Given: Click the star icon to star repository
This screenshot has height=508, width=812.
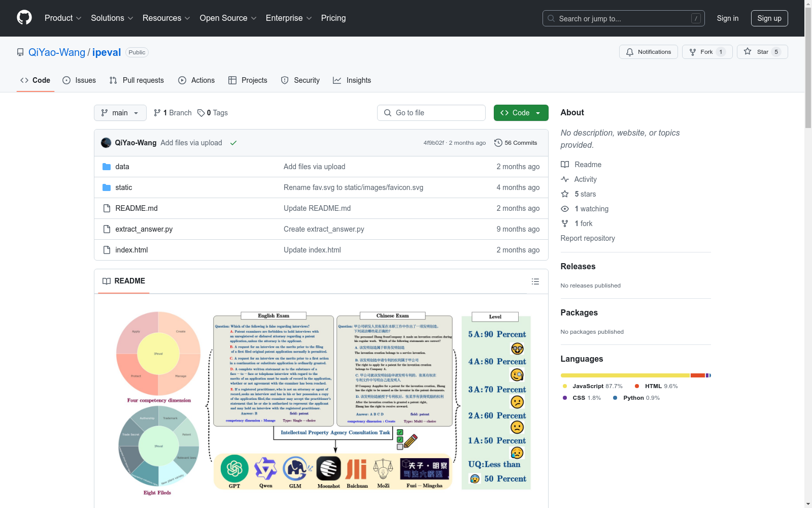Looking at the screenshot, I should [x=748, y=51].
